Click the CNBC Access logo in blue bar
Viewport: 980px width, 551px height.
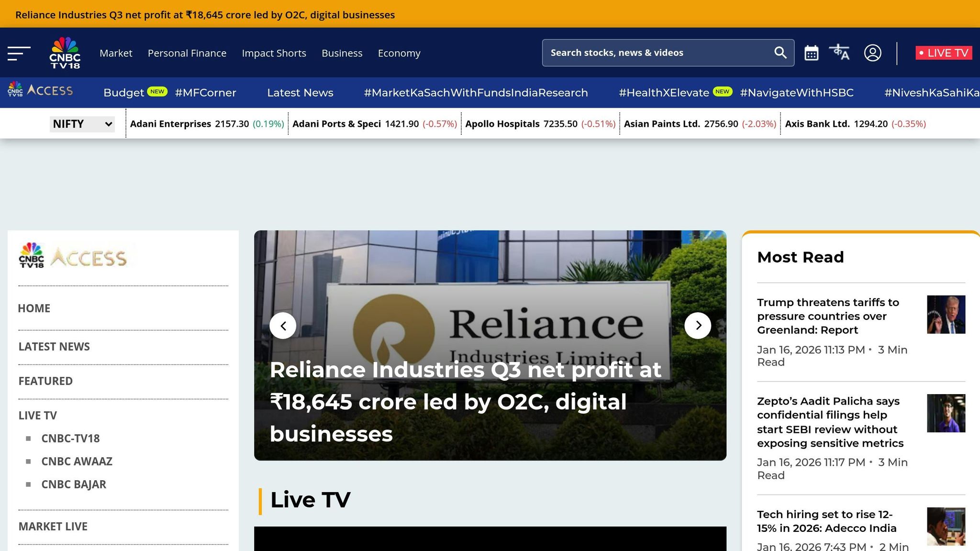(x=40, y=90)
